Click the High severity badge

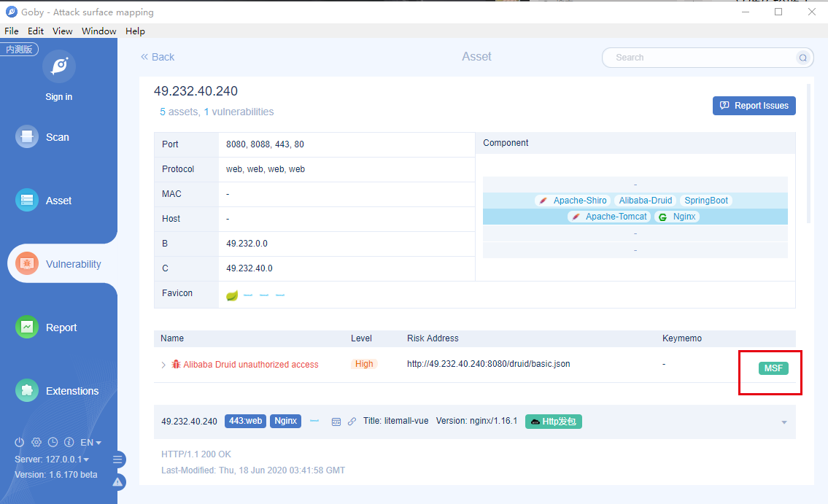(364, 364)
